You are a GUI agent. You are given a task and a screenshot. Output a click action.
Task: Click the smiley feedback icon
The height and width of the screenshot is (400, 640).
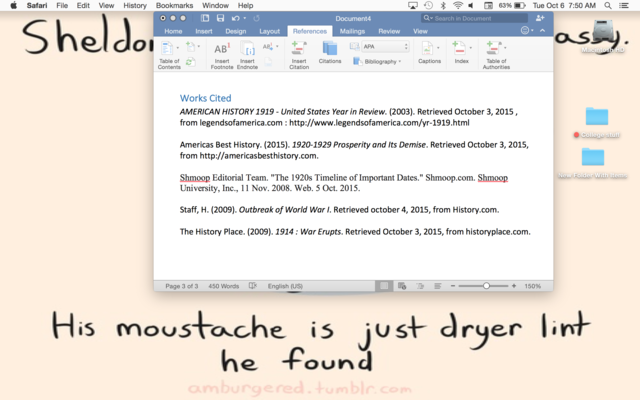coord(525,31)
